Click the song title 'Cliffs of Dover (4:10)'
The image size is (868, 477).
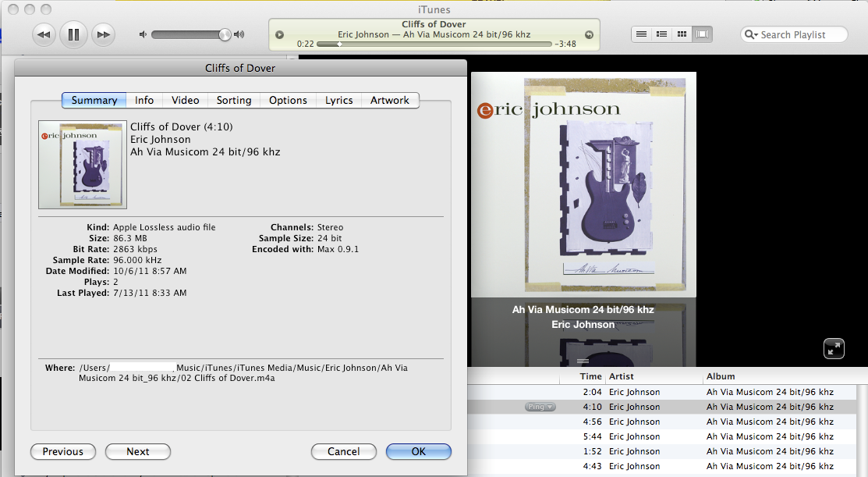182,127
